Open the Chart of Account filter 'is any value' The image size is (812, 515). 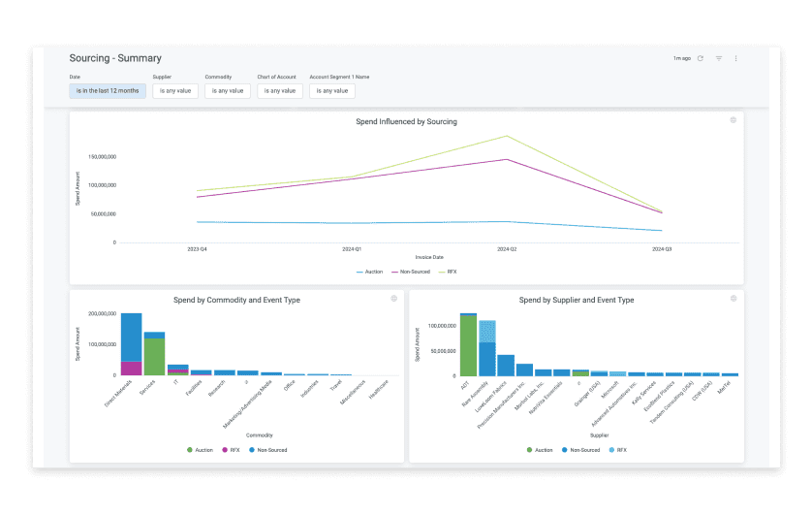point(280,90)
